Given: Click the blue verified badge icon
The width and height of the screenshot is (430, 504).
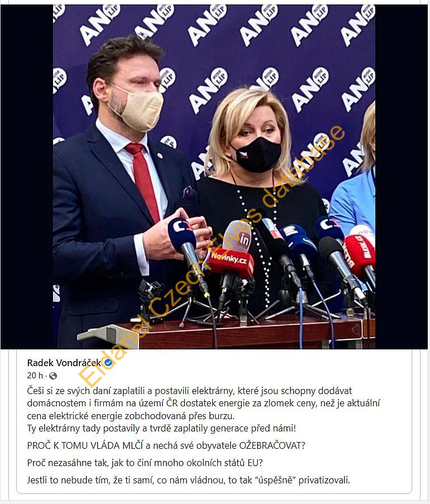Looking at the screenshot, I should (108, 363).
